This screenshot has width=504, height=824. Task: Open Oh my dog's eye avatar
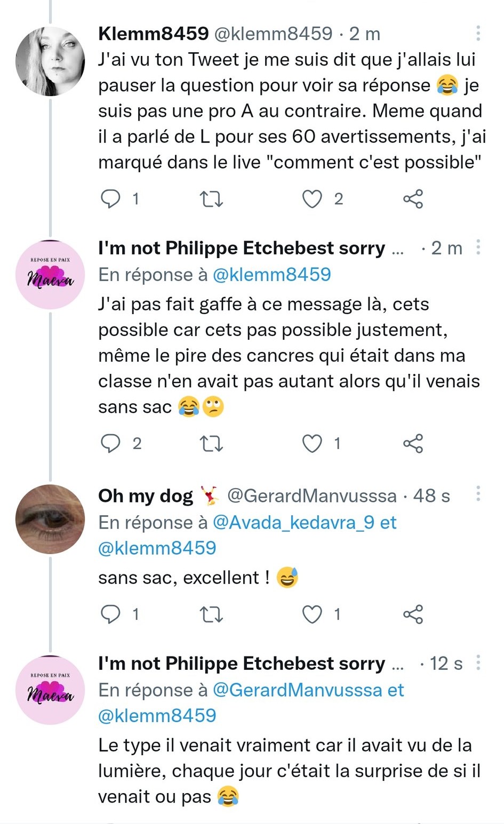tap(50, 519)
